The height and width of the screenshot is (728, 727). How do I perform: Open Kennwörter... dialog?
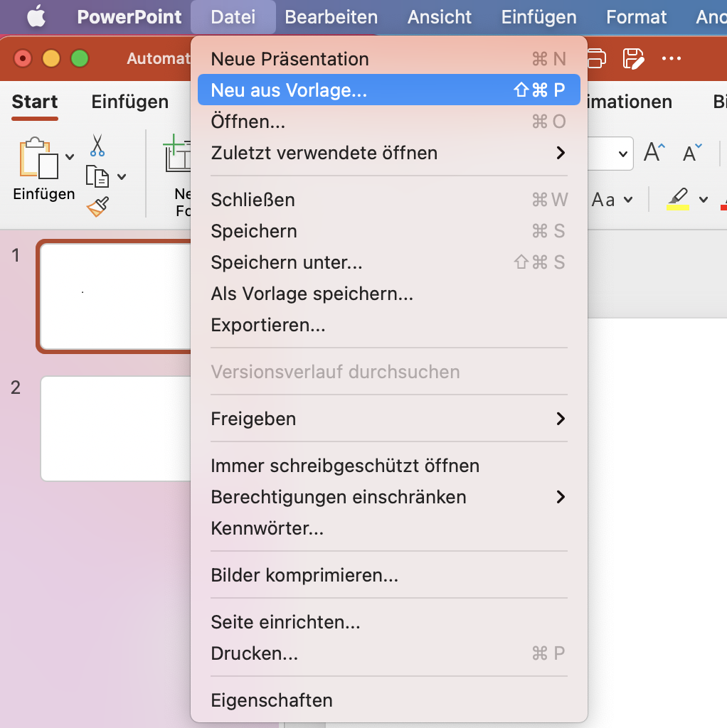tap(389, 528)
